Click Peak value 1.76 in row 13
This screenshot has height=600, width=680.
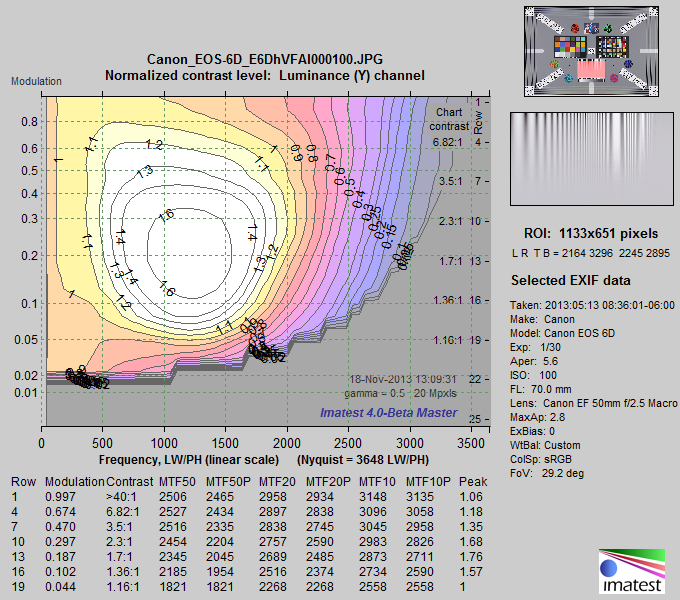(x=471, y=557)
